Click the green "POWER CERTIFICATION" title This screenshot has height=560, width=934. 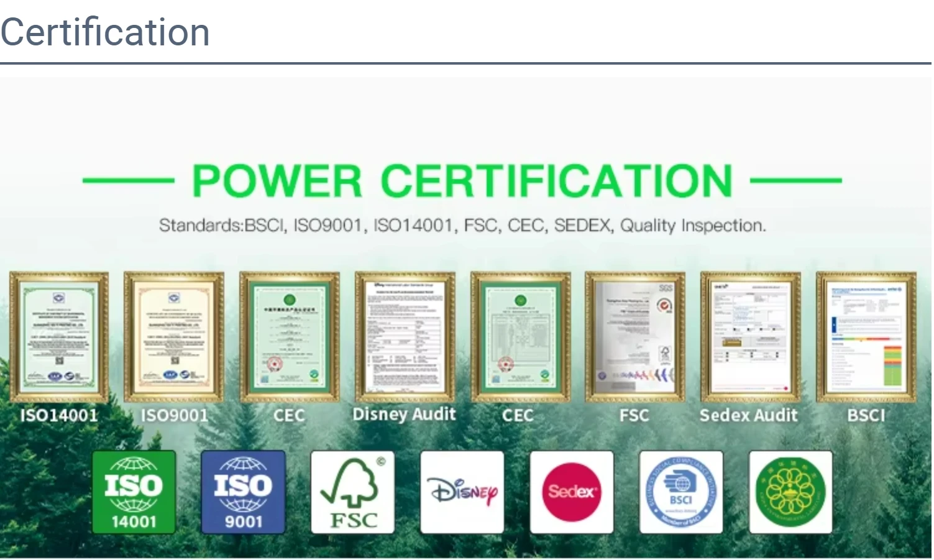[462, 181]
